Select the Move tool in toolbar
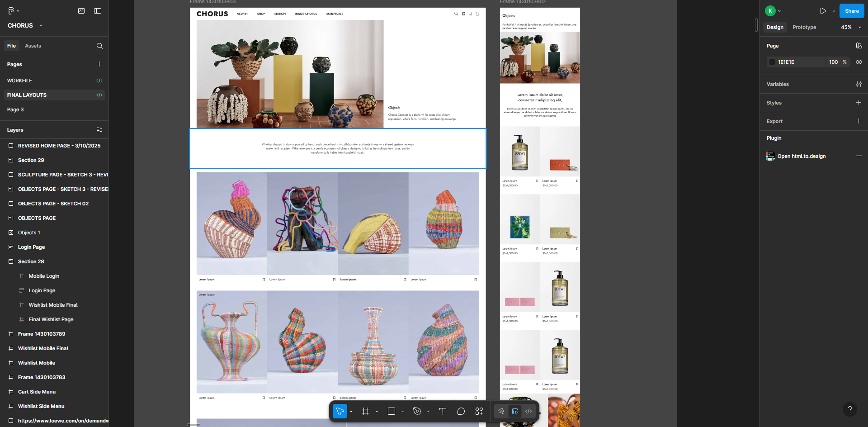Screen dimensions: 868x427 340,411
